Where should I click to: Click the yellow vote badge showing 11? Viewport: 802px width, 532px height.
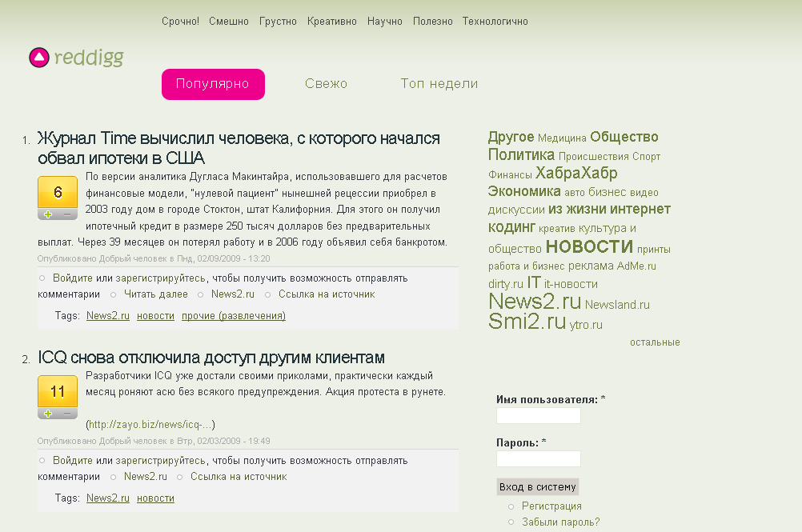click(57, 393)
